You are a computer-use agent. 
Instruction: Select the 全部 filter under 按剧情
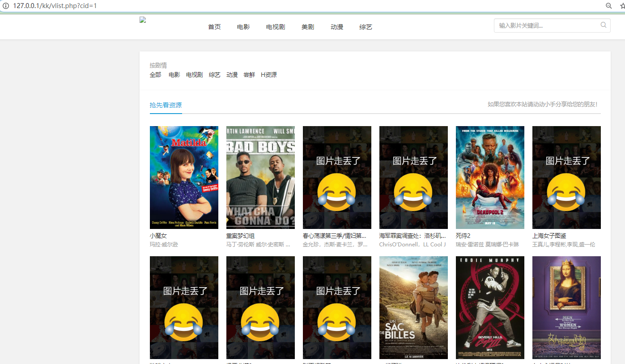(x=155, y=75)
